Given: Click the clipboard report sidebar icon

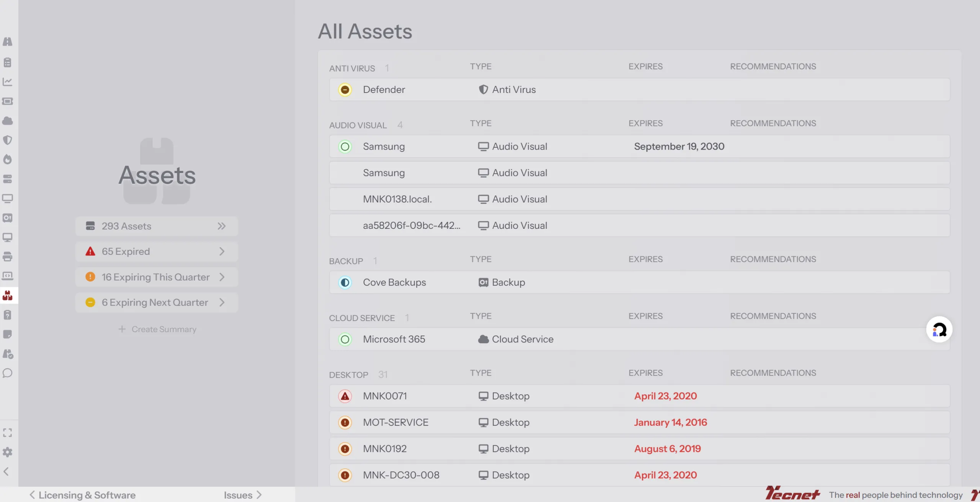Looking at the screenshot, I should 8,62.
